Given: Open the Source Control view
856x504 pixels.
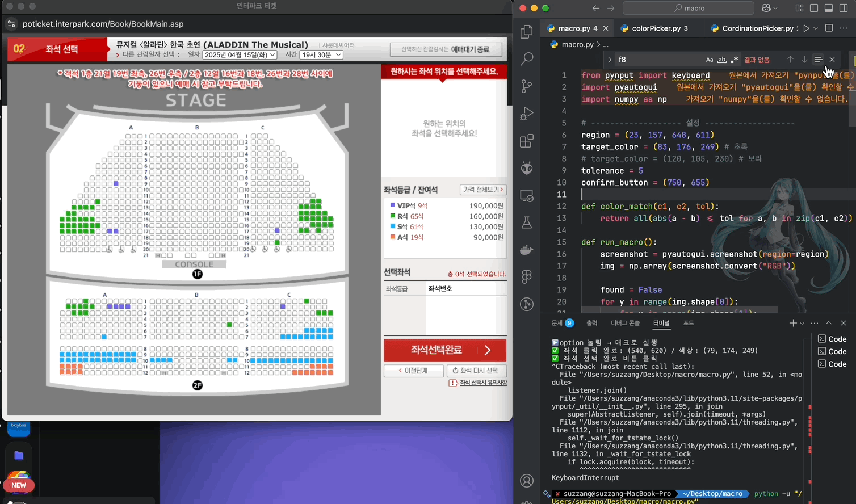Looking at the screenshot, I should 527,86.
